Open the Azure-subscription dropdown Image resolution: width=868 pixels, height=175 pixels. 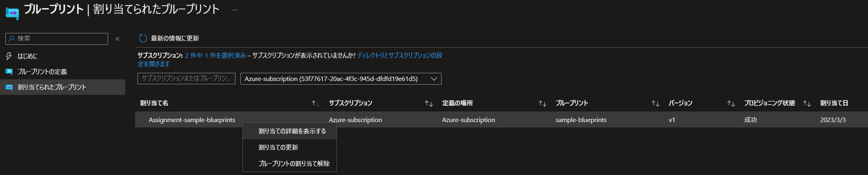(x=341, y=79)
